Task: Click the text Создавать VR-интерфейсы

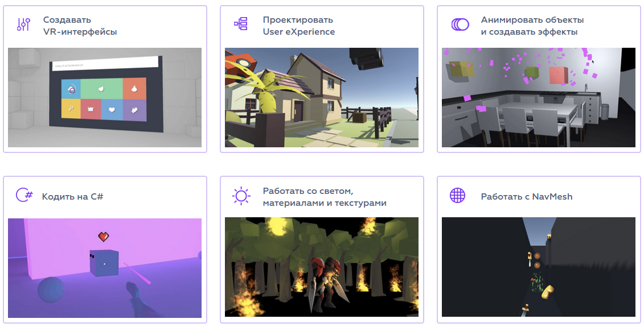Action: [x=80, y=26]
